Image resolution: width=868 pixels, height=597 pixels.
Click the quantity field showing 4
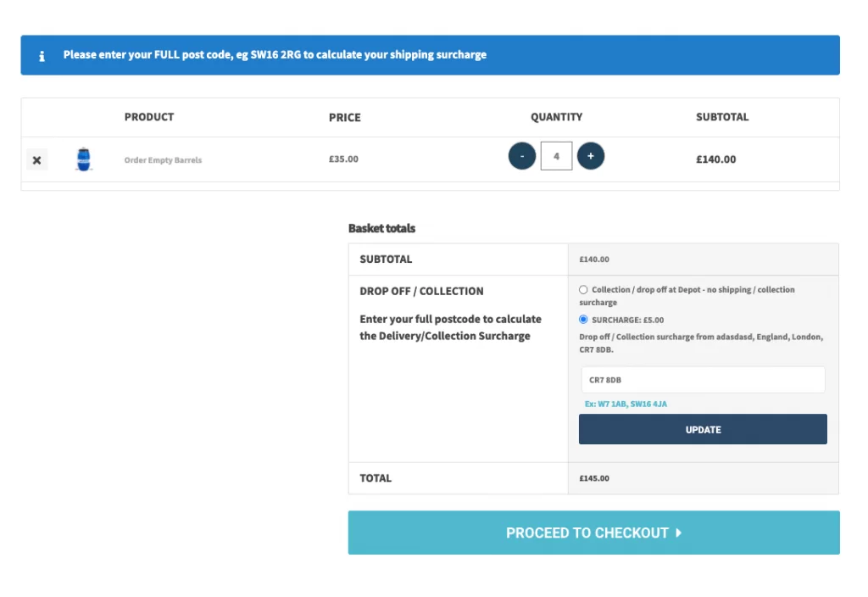coord(556,156)
